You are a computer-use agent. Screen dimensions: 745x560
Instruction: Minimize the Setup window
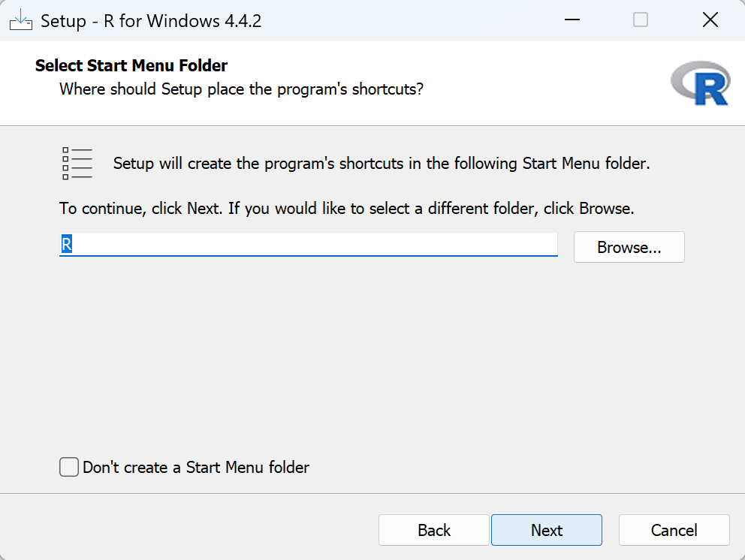[571, 20]
